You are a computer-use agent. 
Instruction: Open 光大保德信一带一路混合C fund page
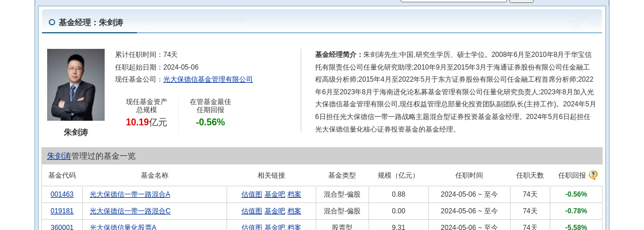pos(130,211)
